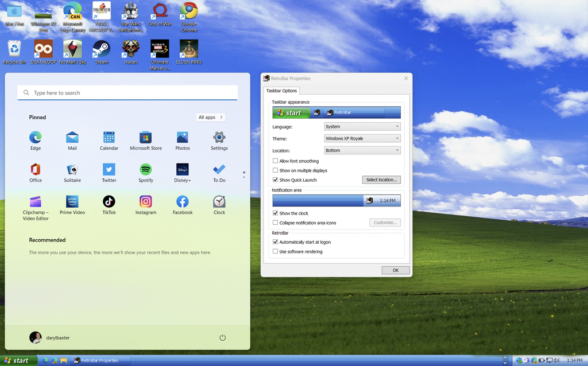Image resolution: width=588 pixels, height=366 pixels.
Task: Click the Type here to search field
Action: [126, 92]
